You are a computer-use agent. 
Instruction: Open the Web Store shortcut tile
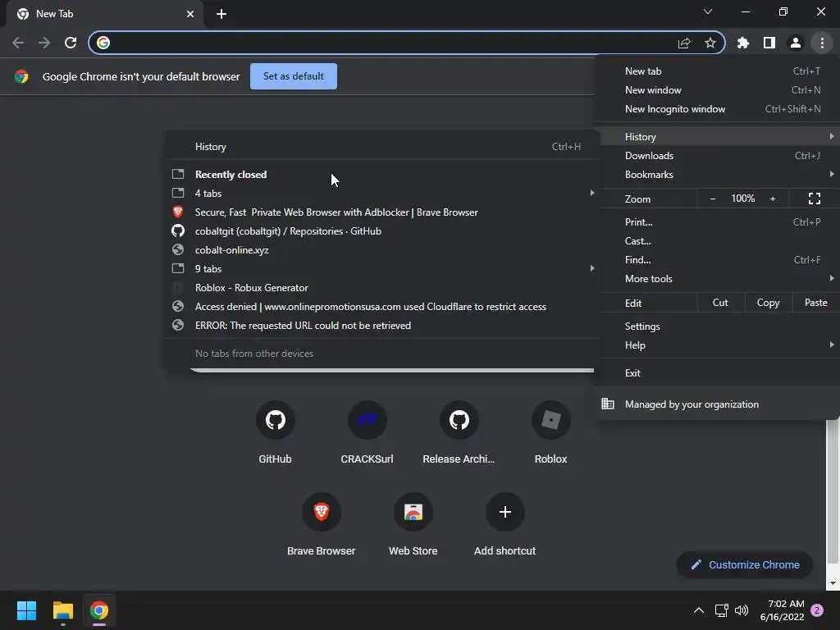click(x=413, y=525)
